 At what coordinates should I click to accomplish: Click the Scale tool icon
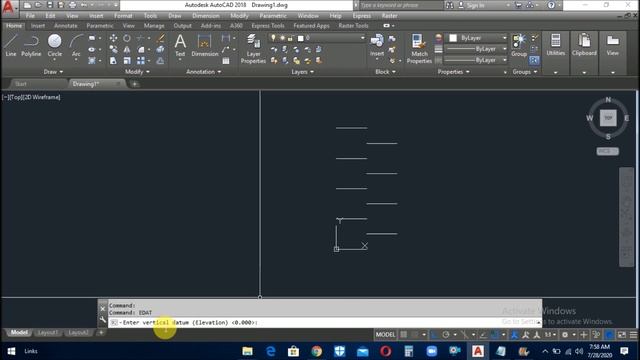tap(127, 61)
